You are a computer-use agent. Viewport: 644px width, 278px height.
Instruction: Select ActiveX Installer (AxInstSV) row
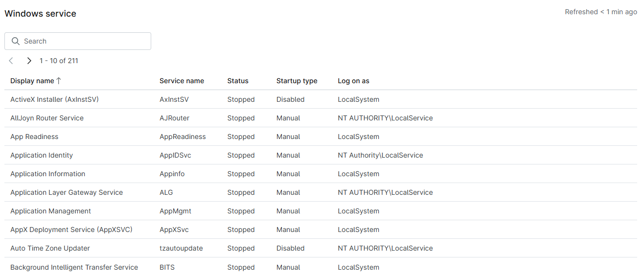point(54,99)
